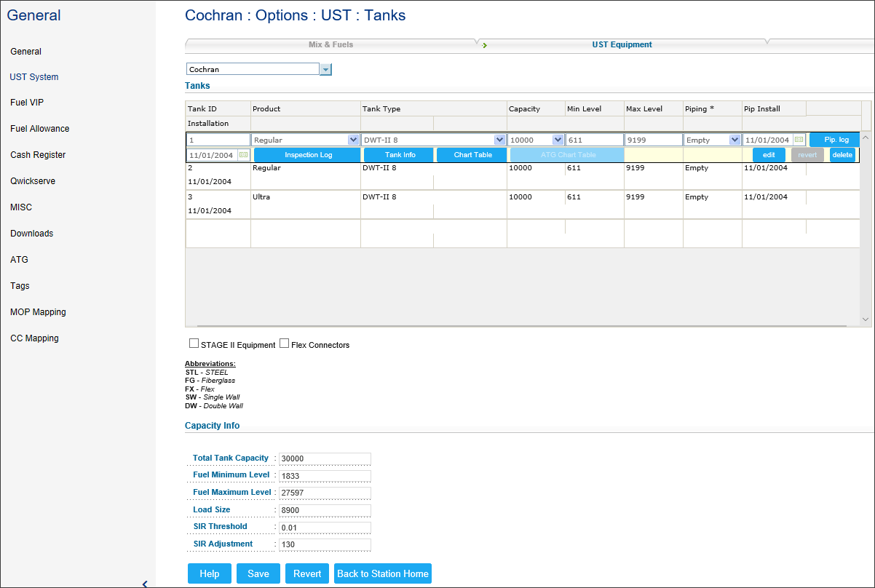Open the Piping dropdown showing Empty

[735, 140]
